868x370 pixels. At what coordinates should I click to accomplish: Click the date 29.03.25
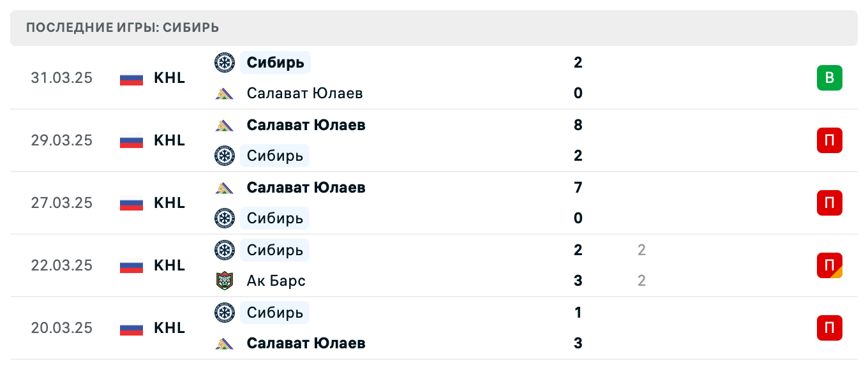tap(62, 140)
